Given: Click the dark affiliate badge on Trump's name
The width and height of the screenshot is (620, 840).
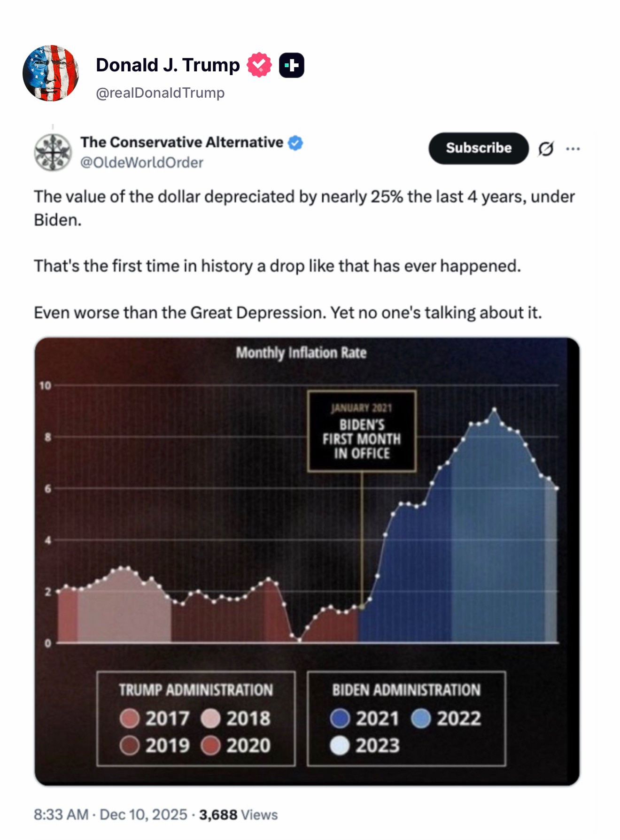Looking at the screenshot, I should pos(291,65).
